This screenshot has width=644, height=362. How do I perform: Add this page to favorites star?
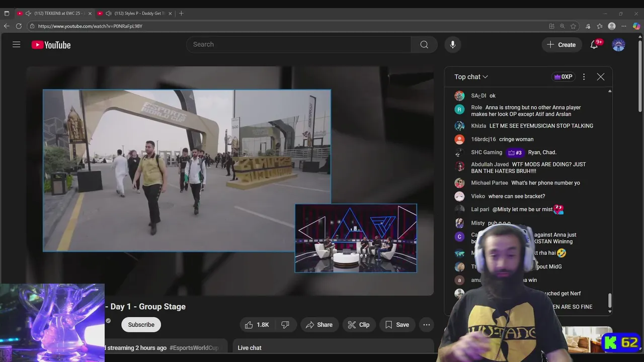click(x=574, y=26)
